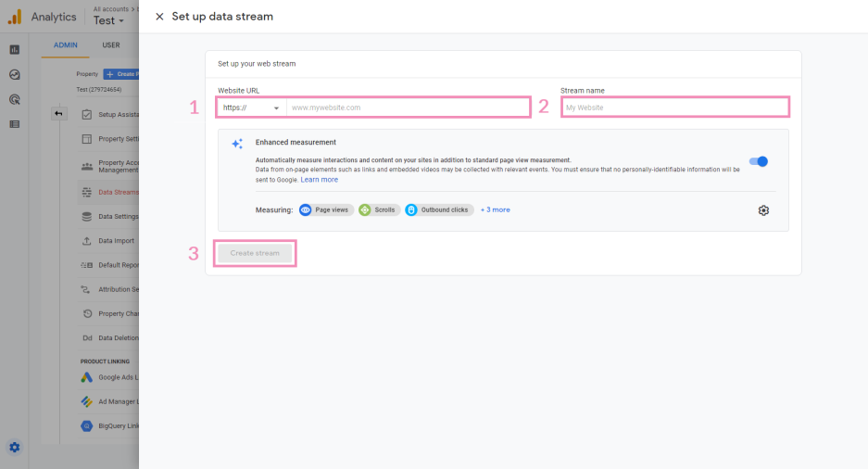The width and height of the screenshot is (868, 469).
Task: Open Advertising icon in left navigation
Action: (x=15, y=99)
